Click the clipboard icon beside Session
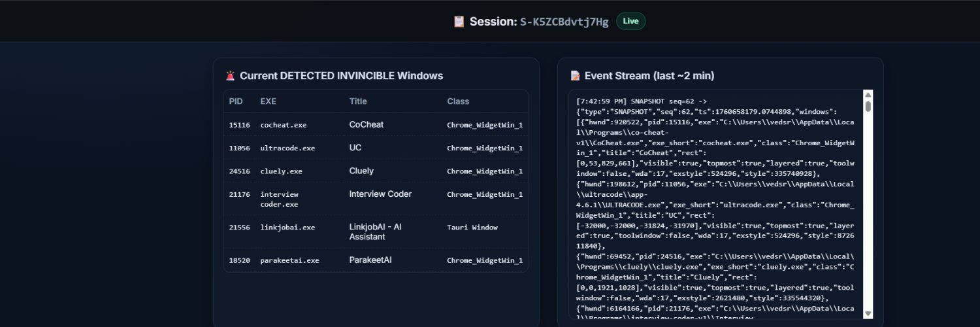Image resolution: width=980 pixels, height=327 pixels. coord(459,22)
